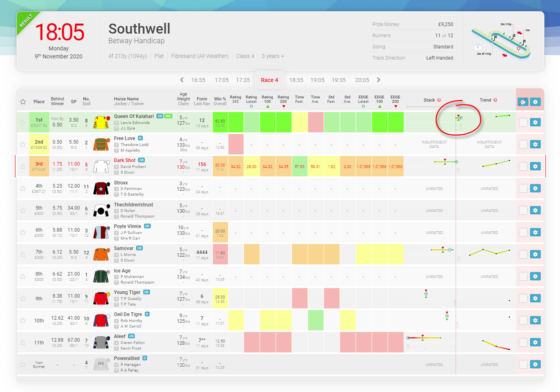Select the Race 4 tab

[x=269, y=80]
